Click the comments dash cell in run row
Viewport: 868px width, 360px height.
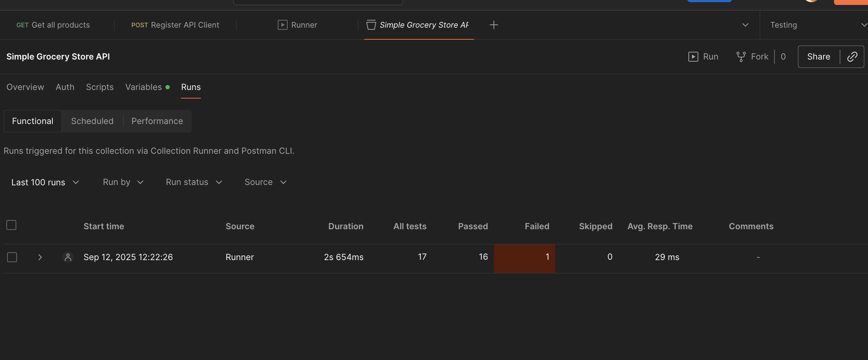point(758,257)
